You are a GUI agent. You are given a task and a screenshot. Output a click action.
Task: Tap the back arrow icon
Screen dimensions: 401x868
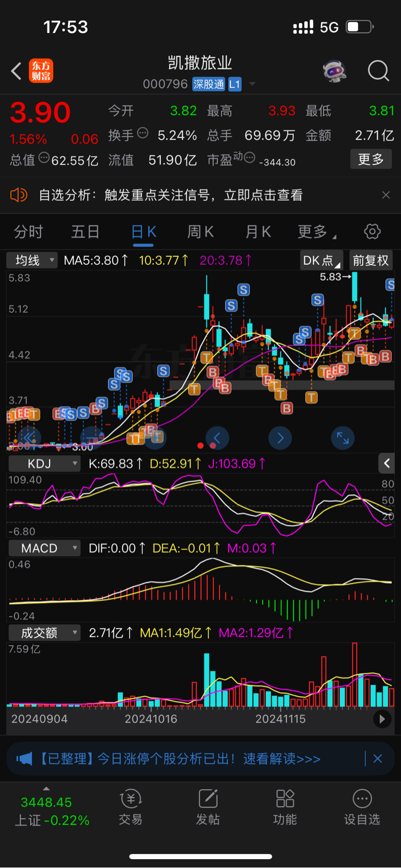click(16, 71)
